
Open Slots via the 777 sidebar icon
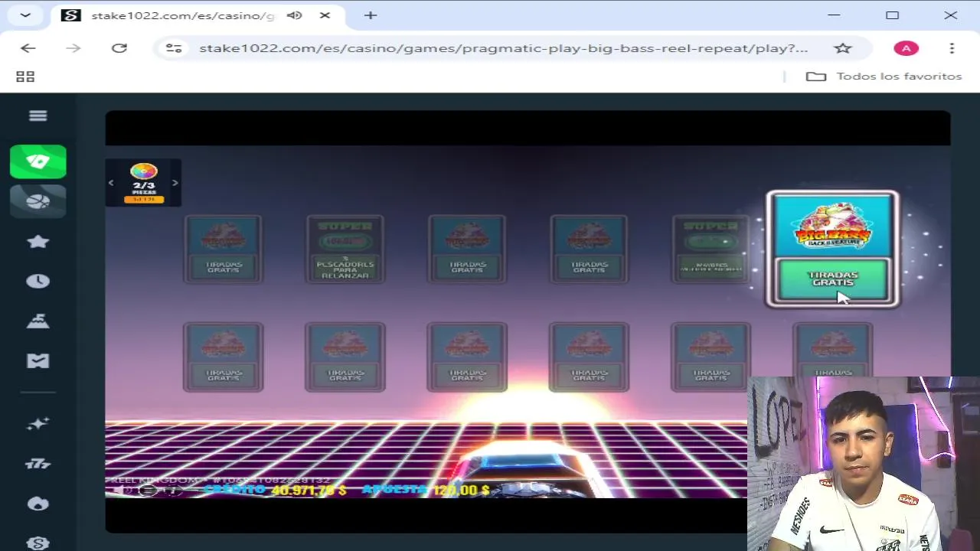coord(38,463)
